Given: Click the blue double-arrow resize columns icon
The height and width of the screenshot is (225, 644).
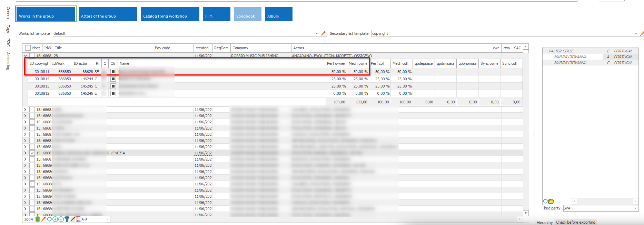Looking at the screenshot, I should click(x=85, y=219).
